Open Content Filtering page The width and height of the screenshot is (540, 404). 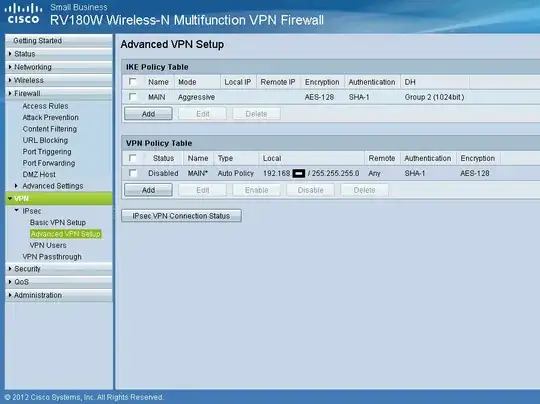pyautogui.click(x=50, y=129)
